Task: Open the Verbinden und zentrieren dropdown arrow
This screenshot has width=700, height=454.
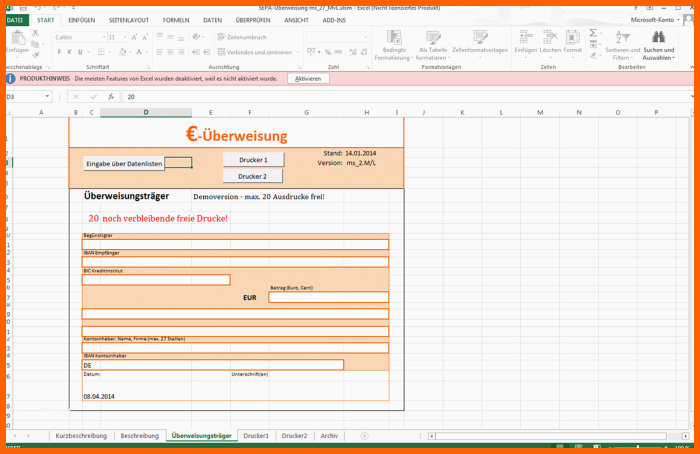Action: tap(298, 52)
